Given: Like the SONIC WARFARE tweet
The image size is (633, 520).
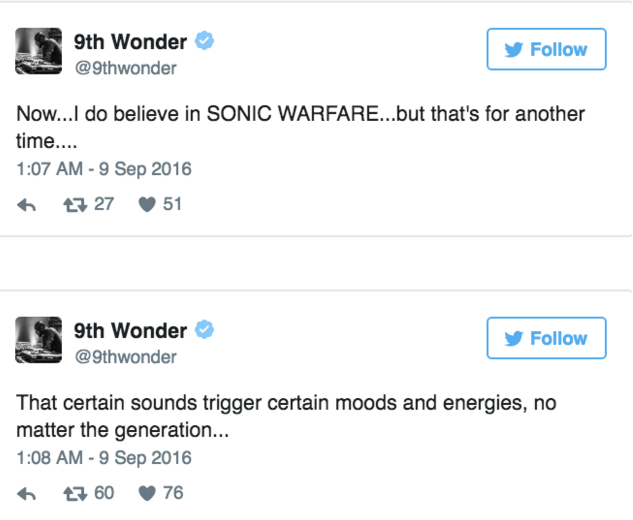Looking at the screenshot, I should coord(147,205).
